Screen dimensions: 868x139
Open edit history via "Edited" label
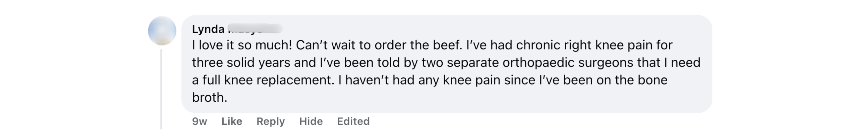pos(353,121)
